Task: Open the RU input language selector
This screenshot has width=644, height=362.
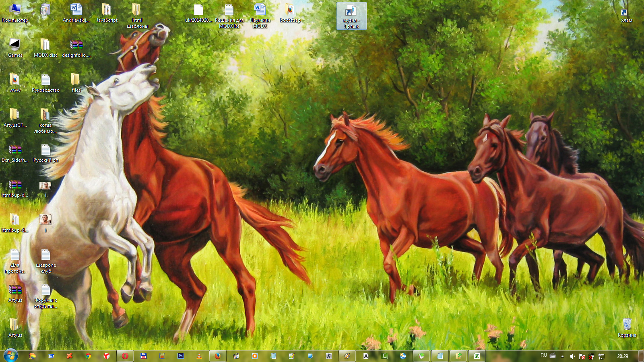Action: [x=544, y=356]
